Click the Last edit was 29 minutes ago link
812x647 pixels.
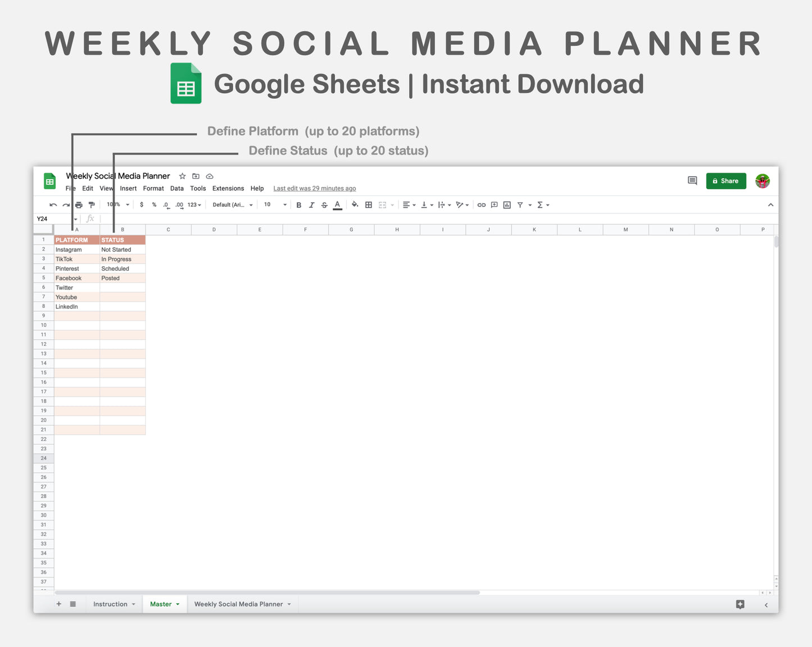[314, 188]
